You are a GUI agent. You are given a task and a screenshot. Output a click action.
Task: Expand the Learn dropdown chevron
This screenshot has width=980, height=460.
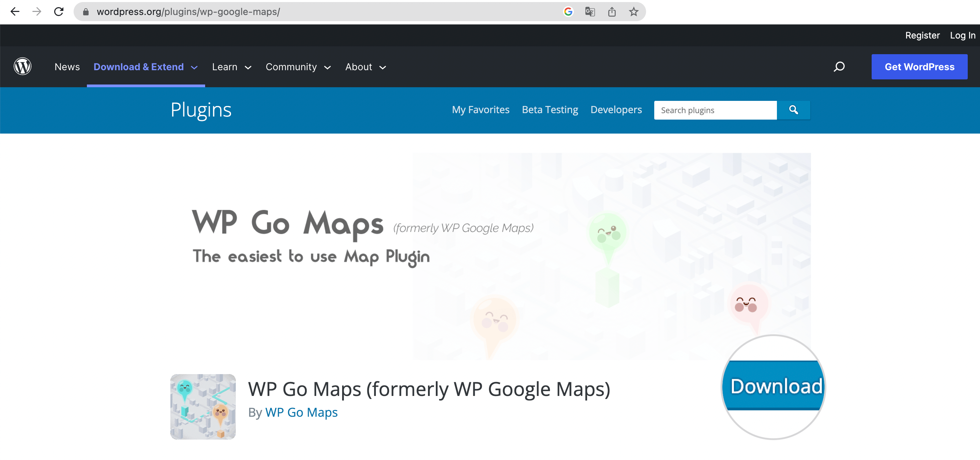[248, 68]
